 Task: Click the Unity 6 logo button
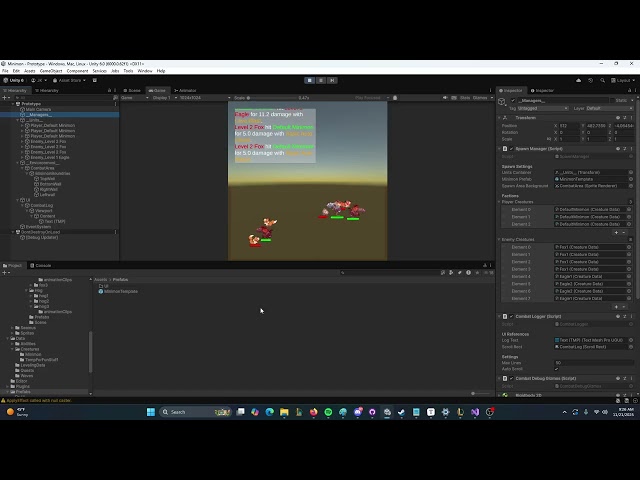[x=14, y=80]
